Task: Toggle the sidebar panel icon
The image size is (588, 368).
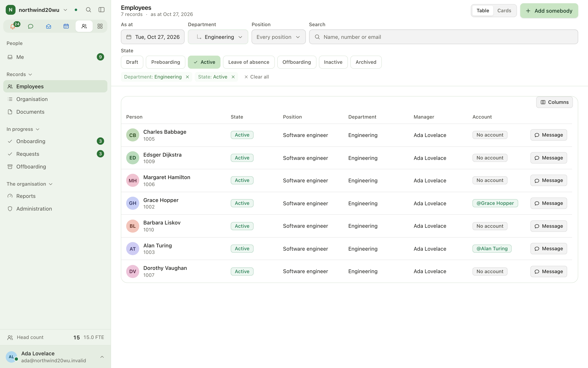Action: 101,10
